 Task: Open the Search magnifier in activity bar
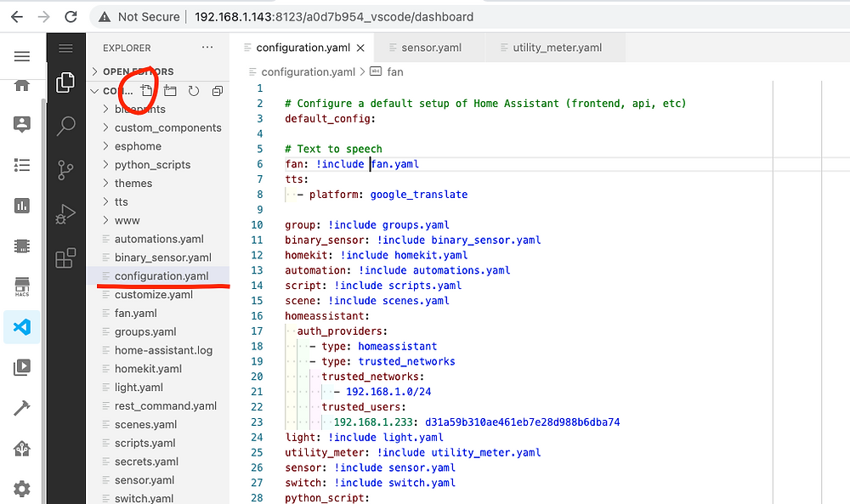pos(65,126)
